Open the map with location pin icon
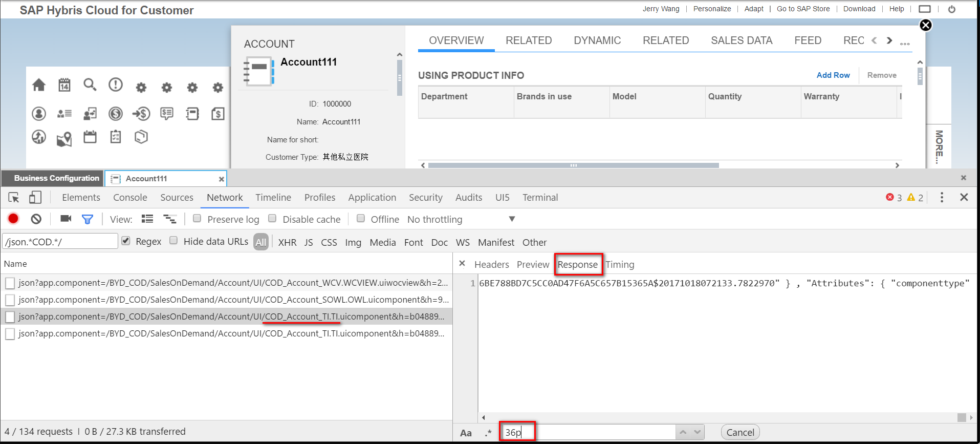Image resolution: width=980 pixels, height=444 pixels. (x=64, y=139)
